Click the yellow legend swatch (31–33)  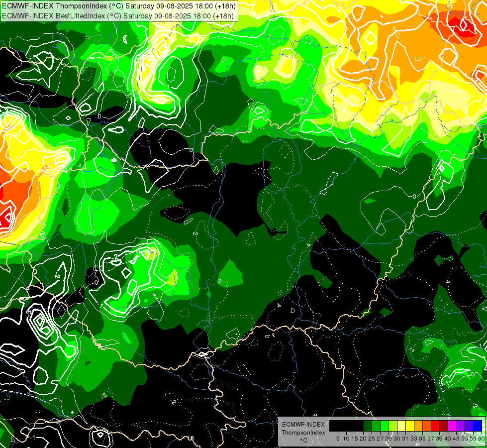point(410,426)
